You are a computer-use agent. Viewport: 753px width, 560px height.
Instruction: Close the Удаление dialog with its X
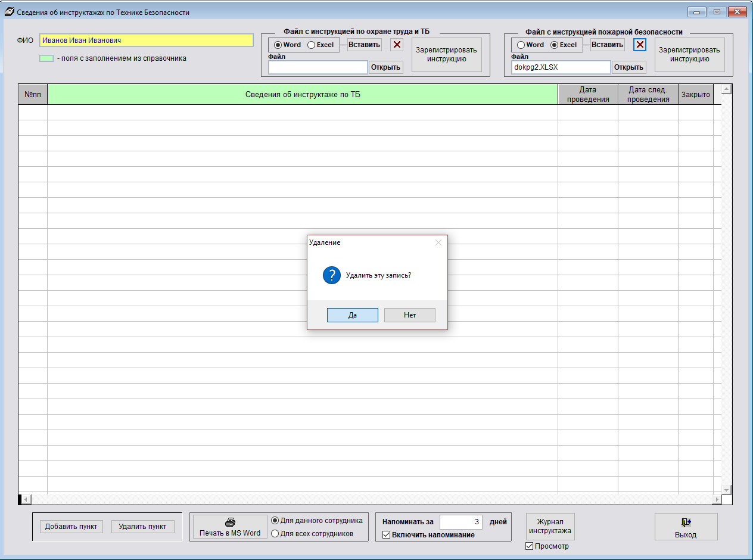(438, 242)
